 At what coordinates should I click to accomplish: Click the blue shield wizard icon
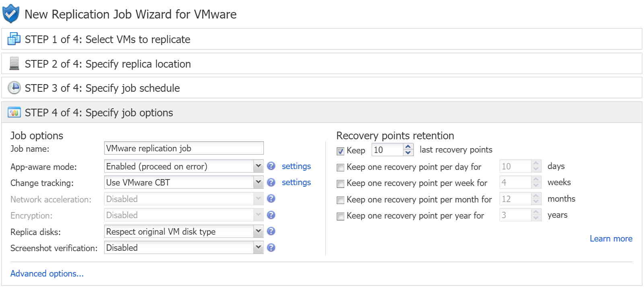coord(10,14)
